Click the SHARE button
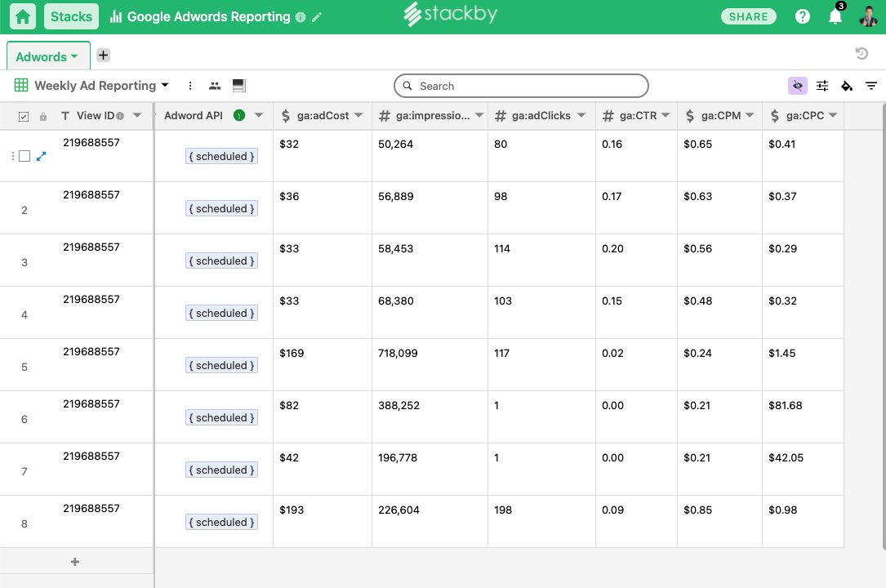 pos(748,16)
